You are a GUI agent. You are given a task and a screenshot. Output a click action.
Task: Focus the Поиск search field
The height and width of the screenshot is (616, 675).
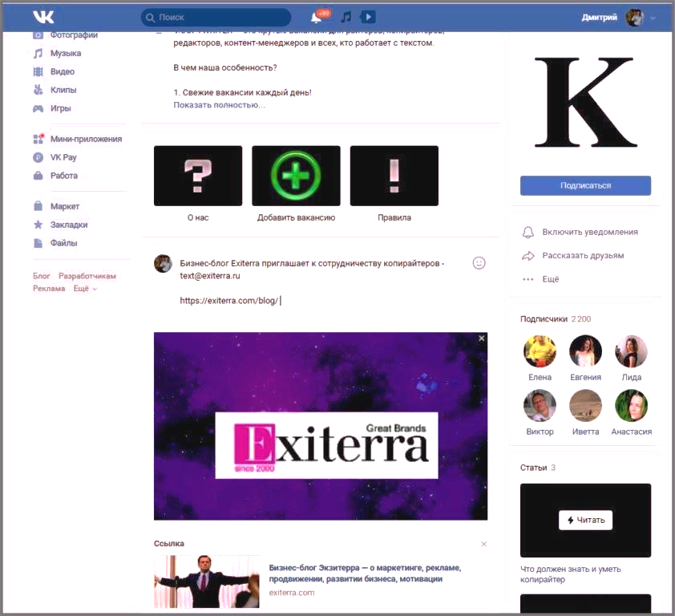tap(216, 17)
